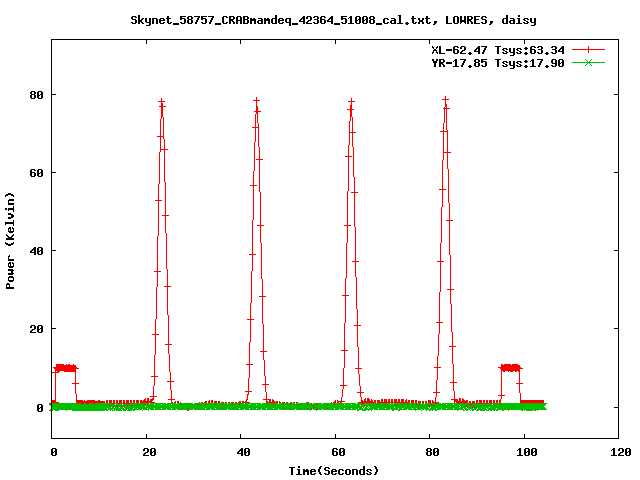Click the 20 tick label on power axis
640x480 pixels.
36,329
